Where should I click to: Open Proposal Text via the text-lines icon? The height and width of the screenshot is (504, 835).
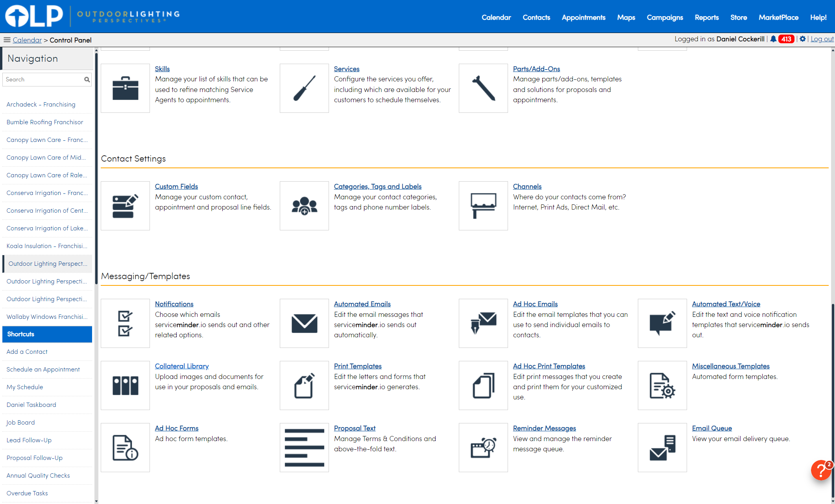pyautogui.click(x=304, y=447)
